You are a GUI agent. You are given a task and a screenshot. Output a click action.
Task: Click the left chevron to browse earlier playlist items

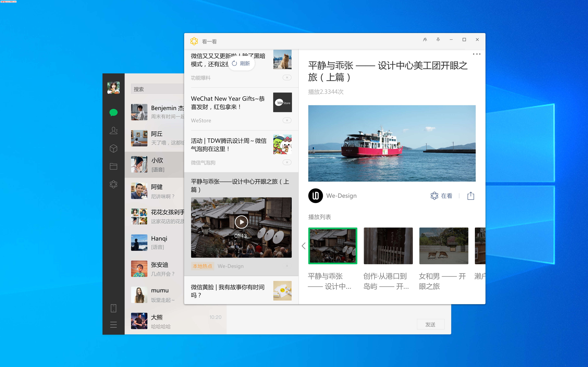(304, 246)
